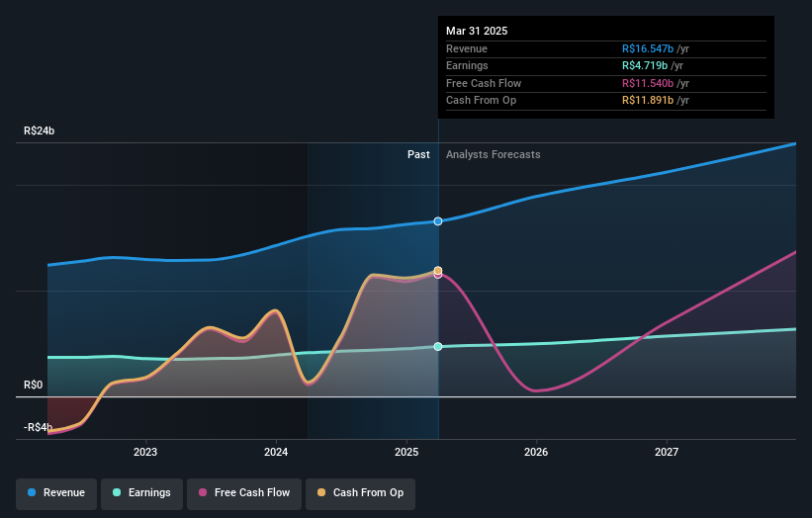Viewport: 812px width, 518px height.
Task: Click the R$4.719b earnings value
Action: 645,65
